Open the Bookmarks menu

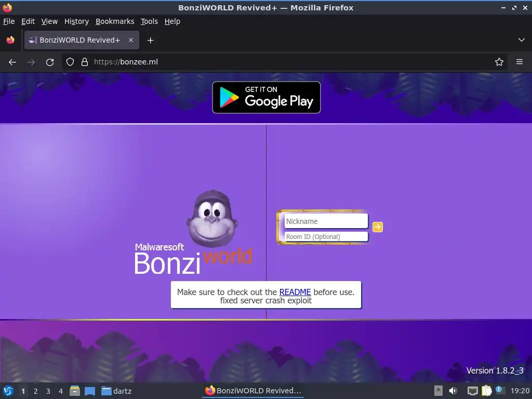pos(115,21)
